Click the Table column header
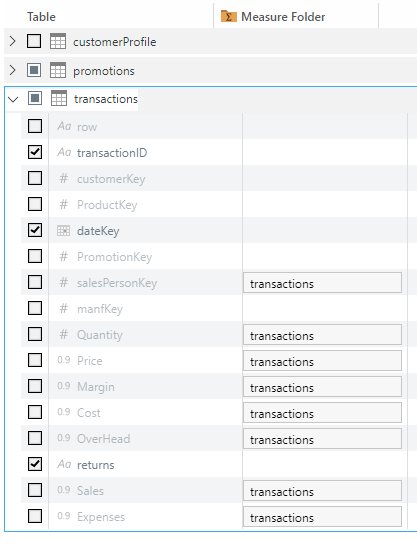 point(41,17)
